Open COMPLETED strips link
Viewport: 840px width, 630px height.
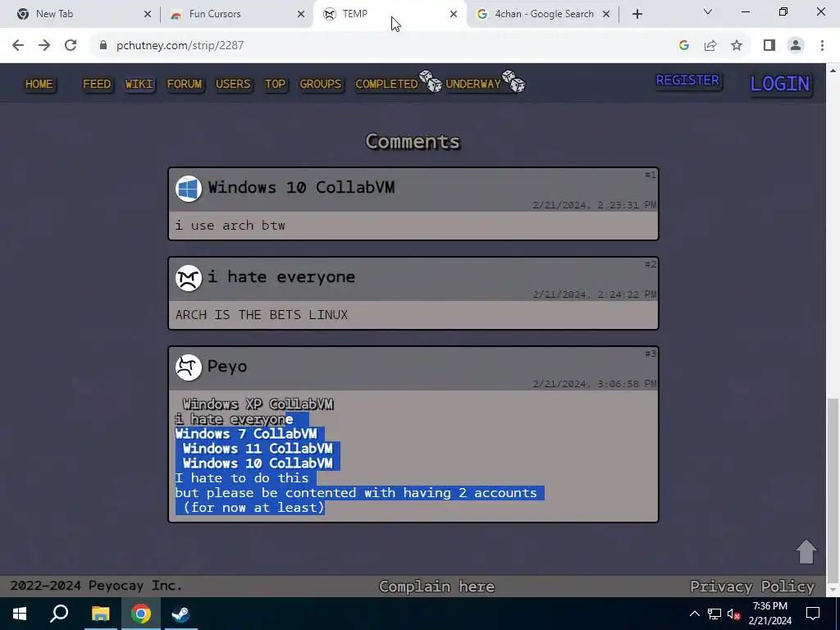[x=386, y=84]
